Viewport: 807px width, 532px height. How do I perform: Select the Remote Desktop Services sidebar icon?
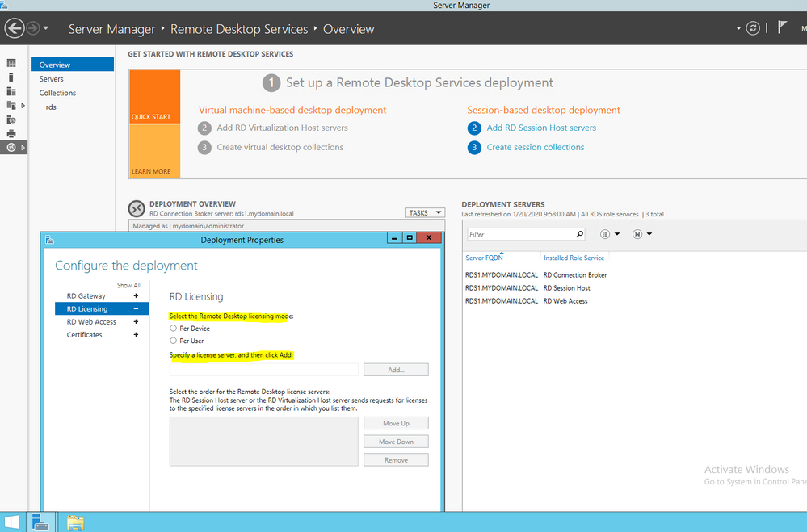11,148
